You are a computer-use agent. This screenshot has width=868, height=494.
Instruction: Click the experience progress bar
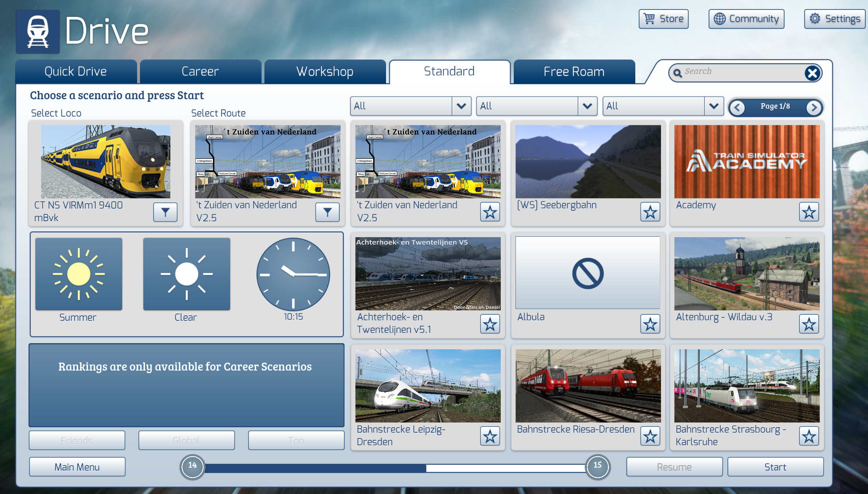click(395, 468)
